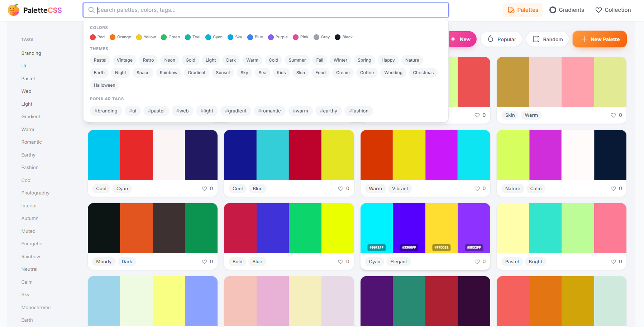Viewport: 644px width, 327px height.
Task: Click the #FFDD31 yellow swatch
Action: 442,228
